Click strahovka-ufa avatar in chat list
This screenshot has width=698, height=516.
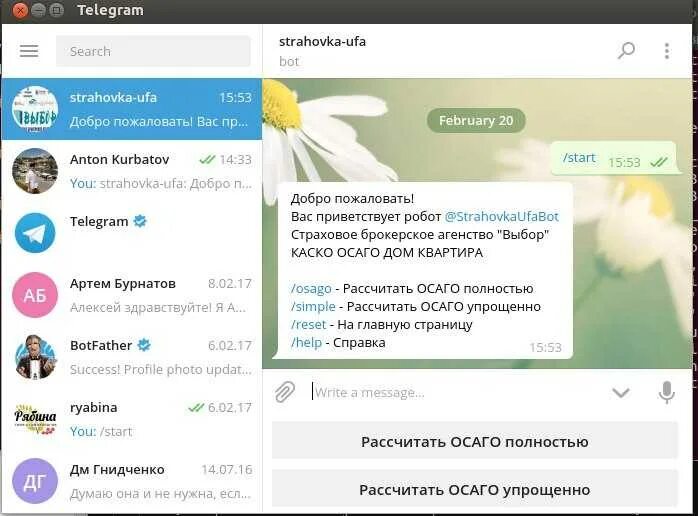[35, 109]
